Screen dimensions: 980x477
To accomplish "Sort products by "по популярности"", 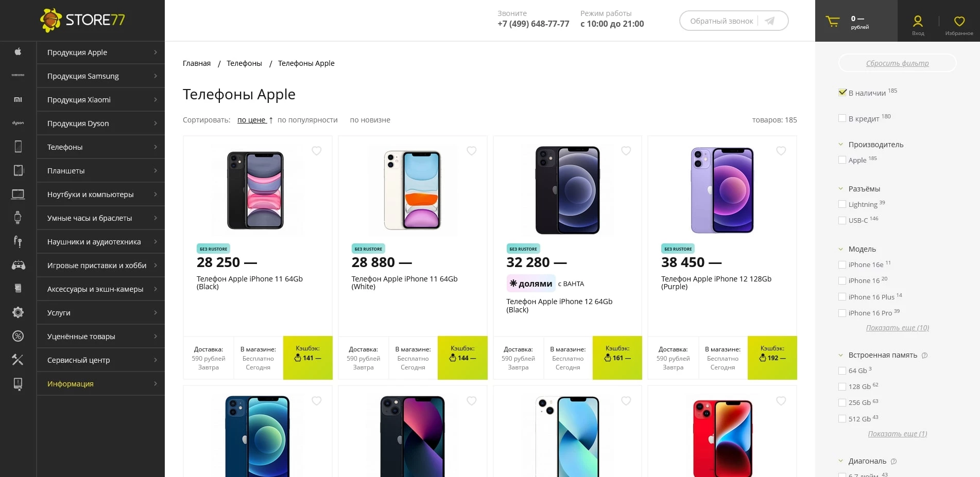I will (x=307, y=120).
